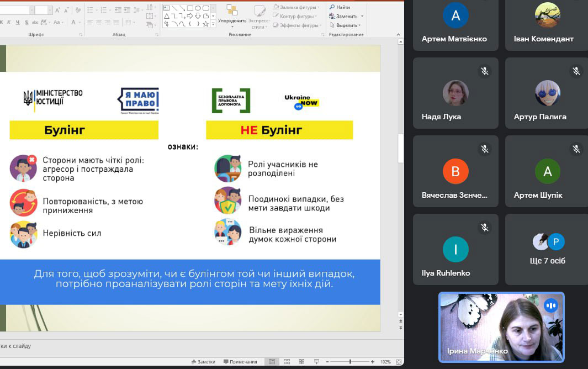Screen dimensions: 588x369
Task: Select the text box shape
Action: tap(167, 8)
